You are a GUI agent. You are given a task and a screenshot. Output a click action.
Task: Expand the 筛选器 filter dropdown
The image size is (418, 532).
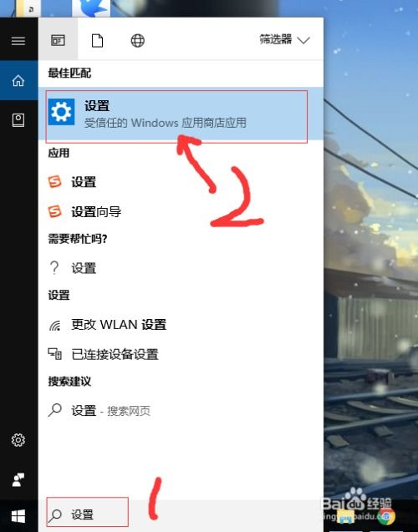click(284, 40)
